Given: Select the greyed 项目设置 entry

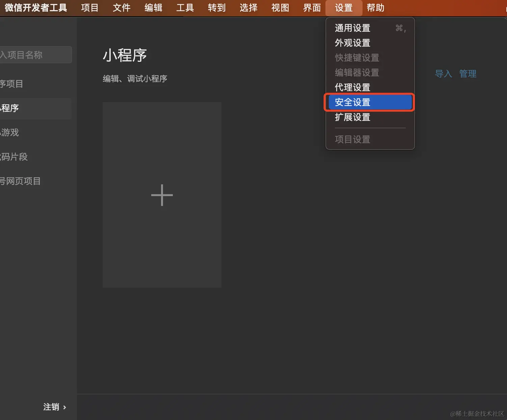Looking at the screenshot, I should tap(370, 139).
